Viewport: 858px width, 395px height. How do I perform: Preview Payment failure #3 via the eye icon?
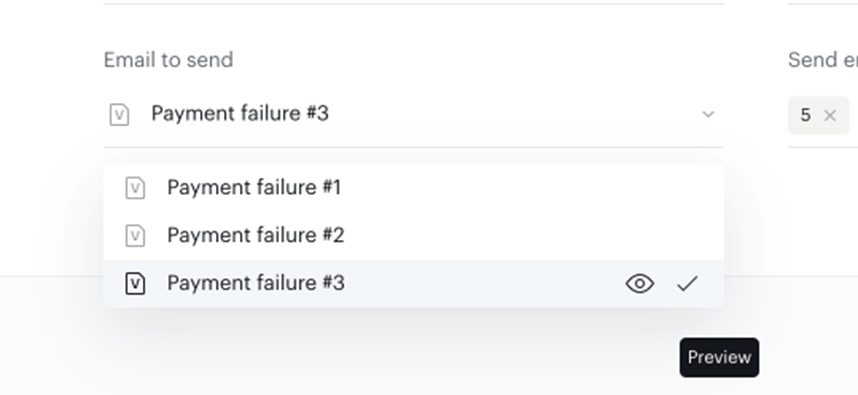[640, 283]
